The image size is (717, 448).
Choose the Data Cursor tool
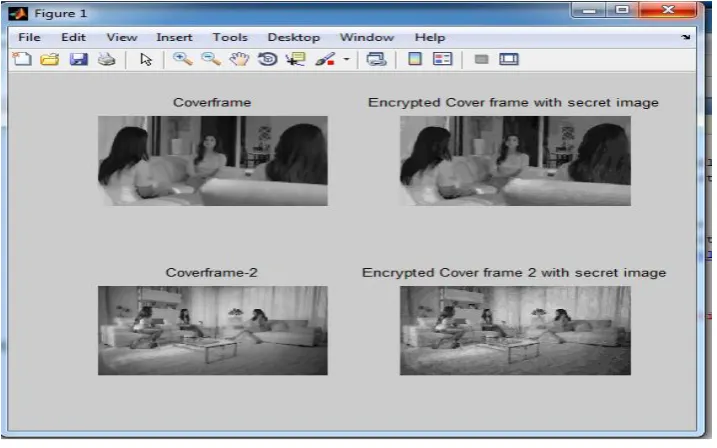295,59
